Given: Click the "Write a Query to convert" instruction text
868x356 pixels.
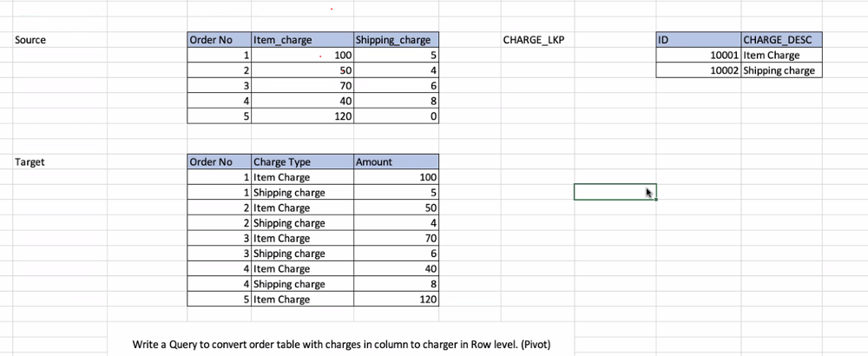Looking at the screenshot, I should tap(341, 345).
